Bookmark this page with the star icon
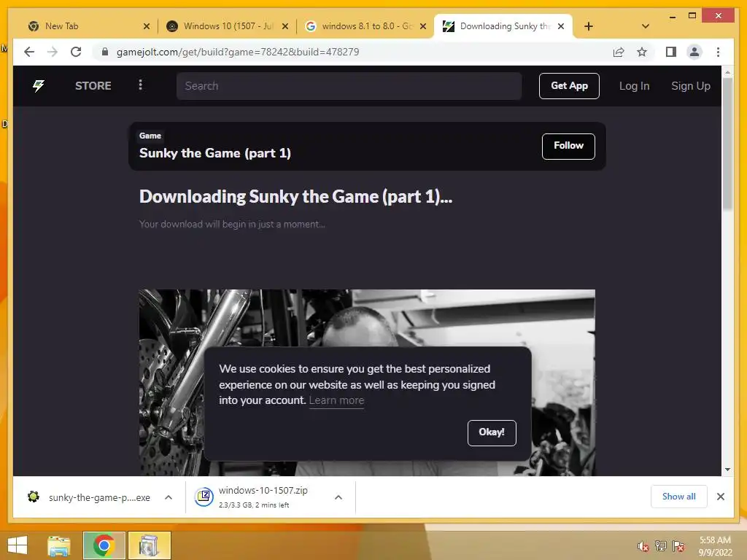Image resolution: width=747 pixels, height=560 pixels. tap(642, 52)
